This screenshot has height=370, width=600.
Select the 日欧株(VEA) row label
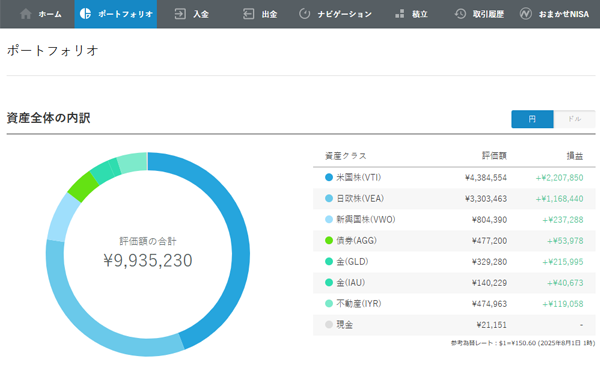tap(360, 199)
